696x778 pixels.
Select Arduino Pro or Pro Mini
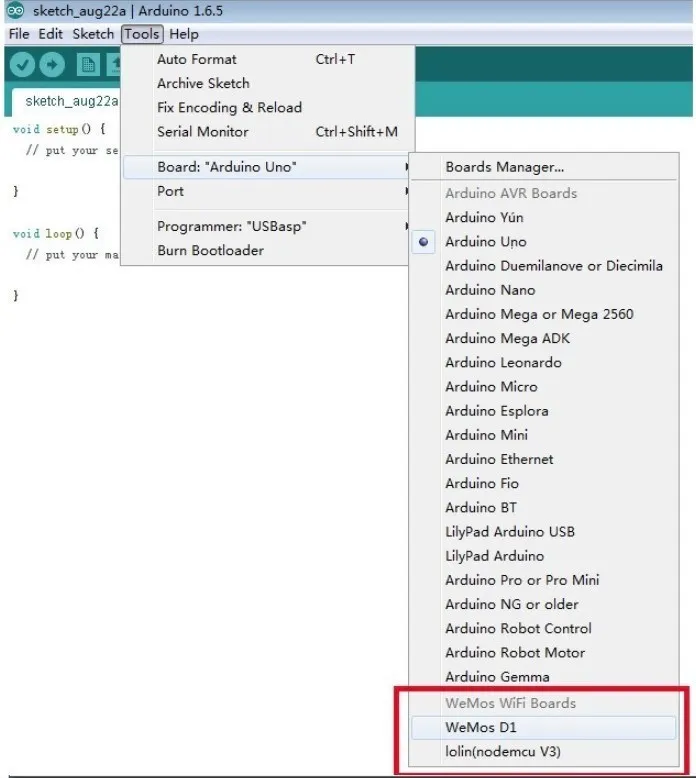pyautogui.click(x=543, y=580)
